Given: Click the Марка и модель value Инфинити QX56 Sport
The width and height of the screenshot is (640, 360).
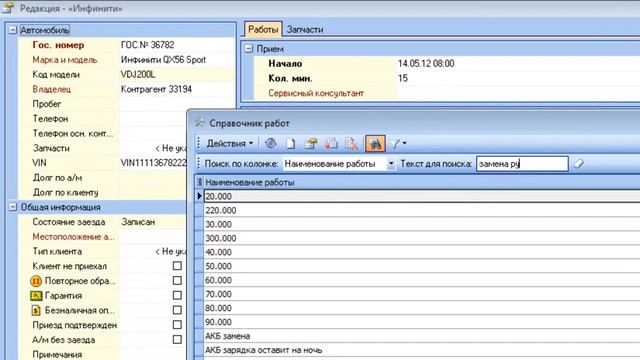Looking at the screenshot, I should coord(163,60).
